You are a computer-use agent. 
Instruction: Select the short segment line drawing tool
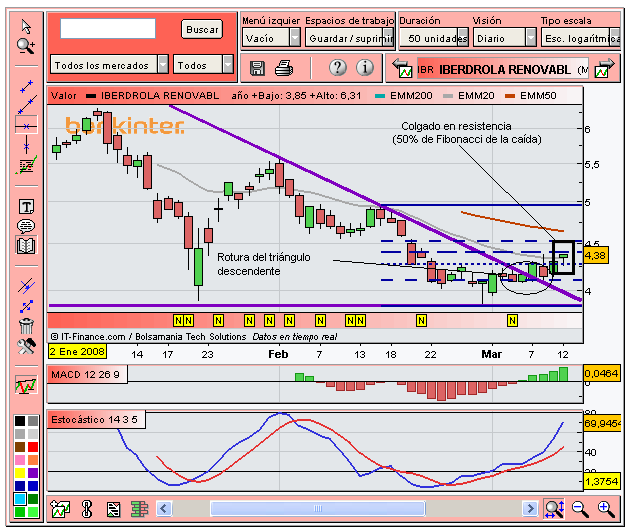26,86
